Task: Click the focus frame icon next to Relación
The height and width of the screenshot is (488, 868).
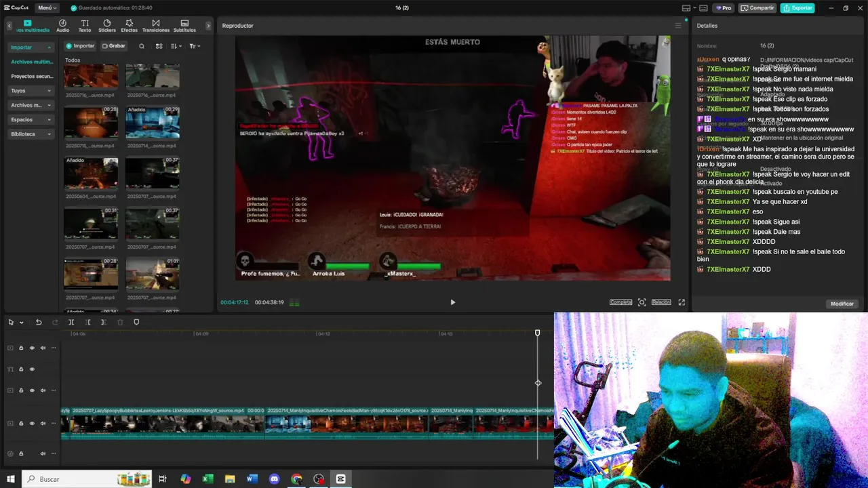Action: click(642, 302)
